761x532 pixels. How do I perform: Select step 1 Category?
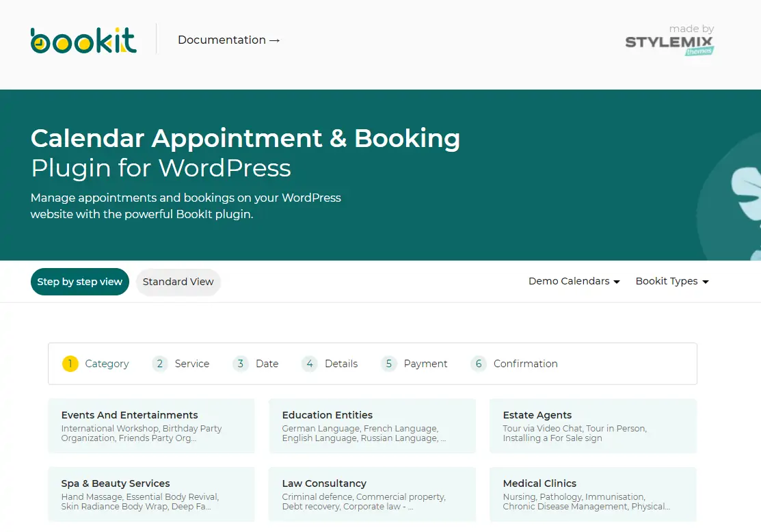pyautogui.click(x=96, y=364)
